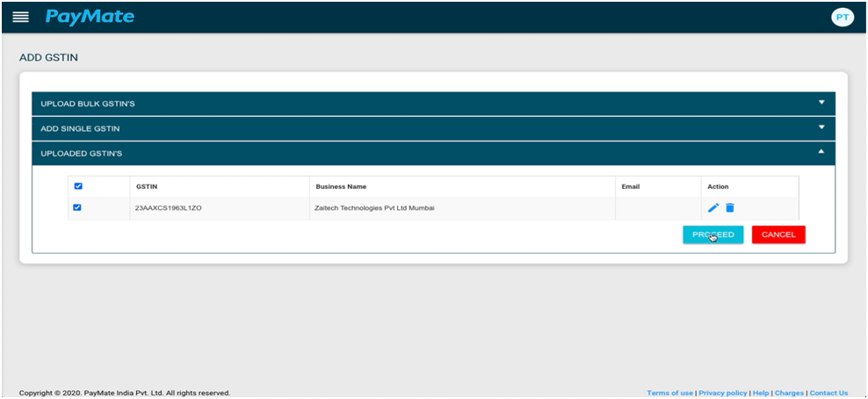Image resolution: width=868 pixels, height=399 pixels.
Task: Open the PT user profile avatar
Action: [x=842, y=18]
